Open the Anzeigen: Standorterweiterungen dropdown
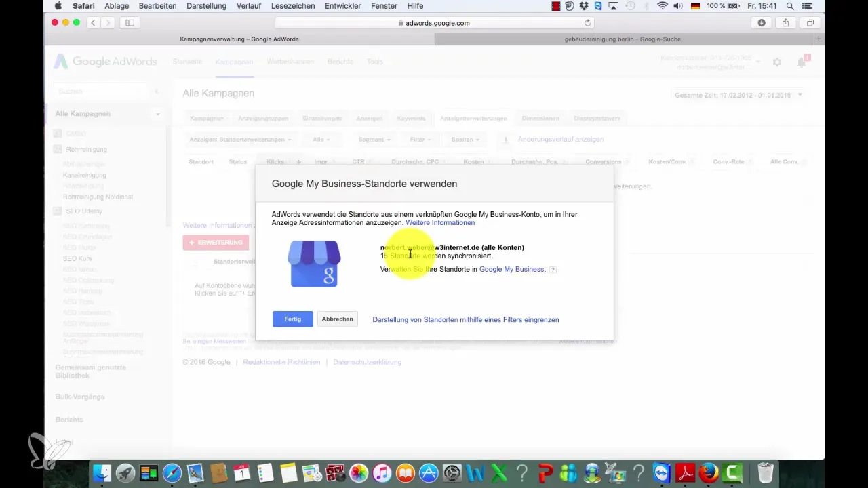This screenshot has height=488, width=868. pyautogui.click(x=240, y=140)
